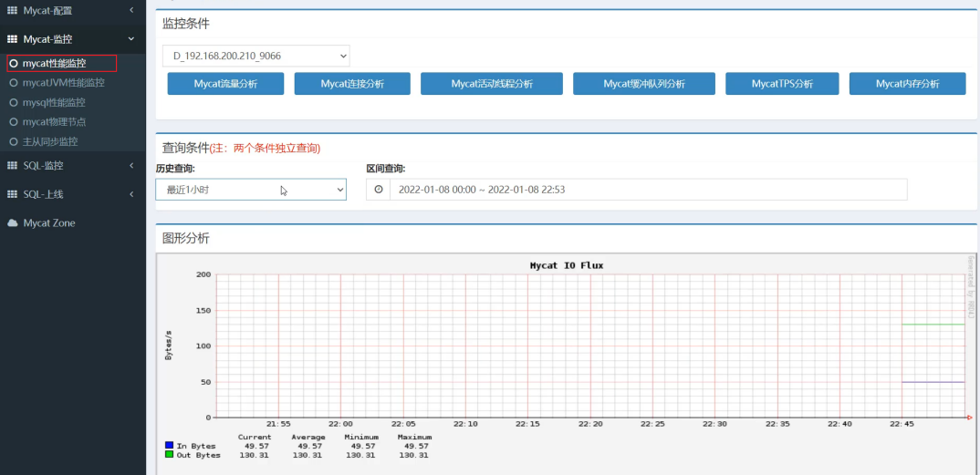Click the SQL-监控 grid icon

click(12, 165)
